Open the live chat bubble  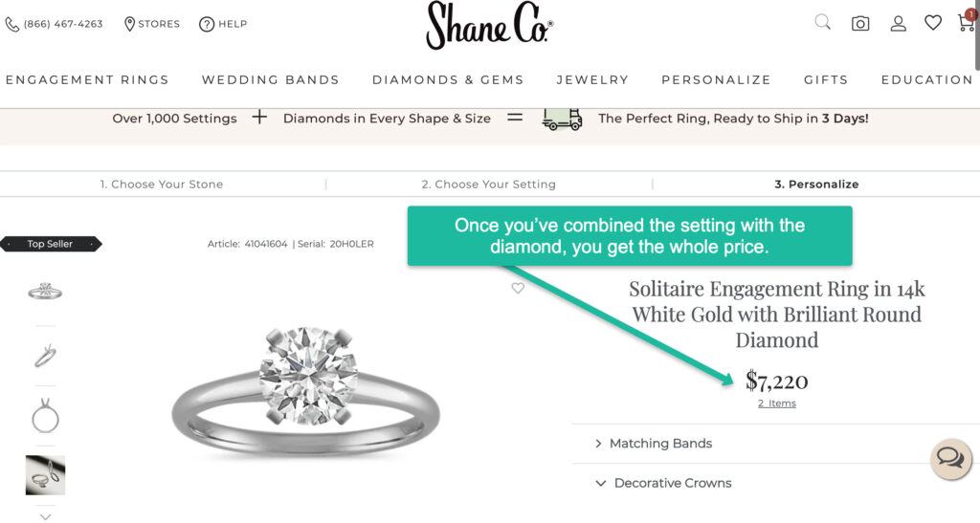[950, 460]
